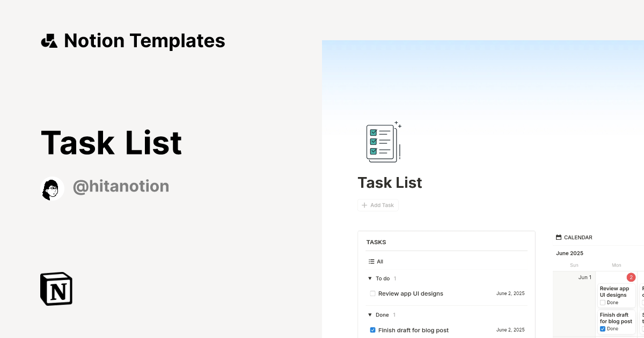Collapse the To do group triangle

(x=370, y=278)
